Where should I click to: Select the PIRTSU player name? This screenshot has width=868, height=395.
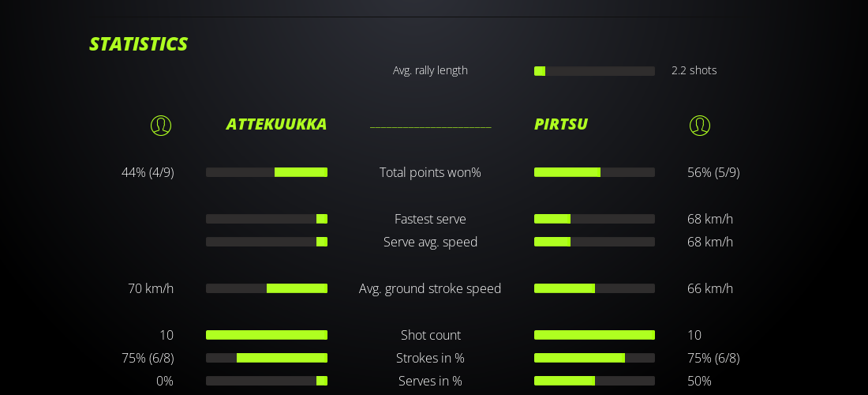click(x=561, y=124)
